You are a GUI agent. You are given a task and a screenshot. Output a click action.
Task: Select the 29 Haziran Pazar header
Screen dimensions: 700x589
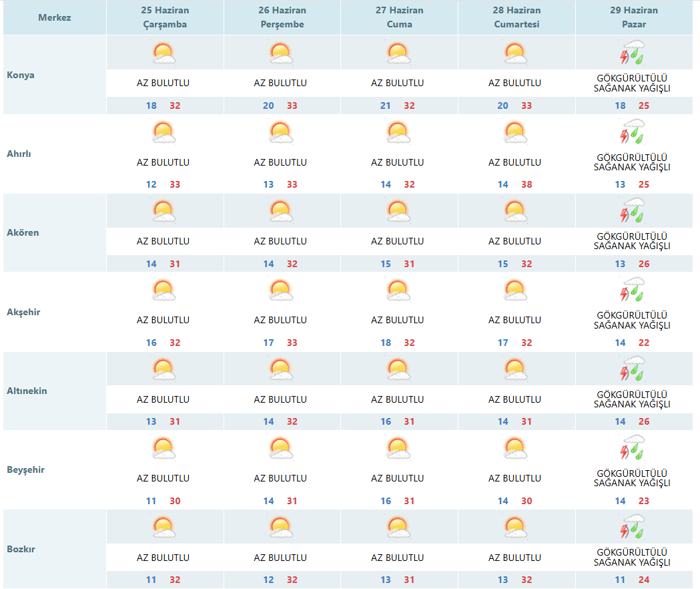634,17
